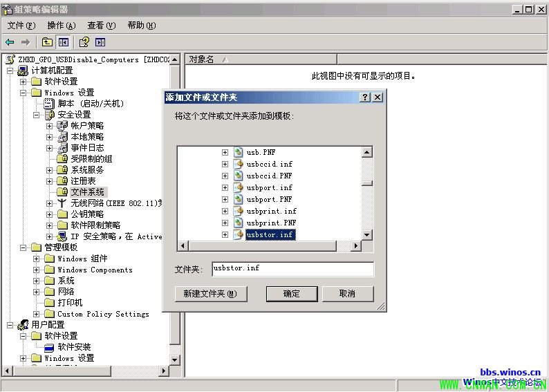Image resolution: width=549 pixels, height=392 pixels.
Task: Expand the 帐户策略 tree node
Action: [x=50, y=126]
